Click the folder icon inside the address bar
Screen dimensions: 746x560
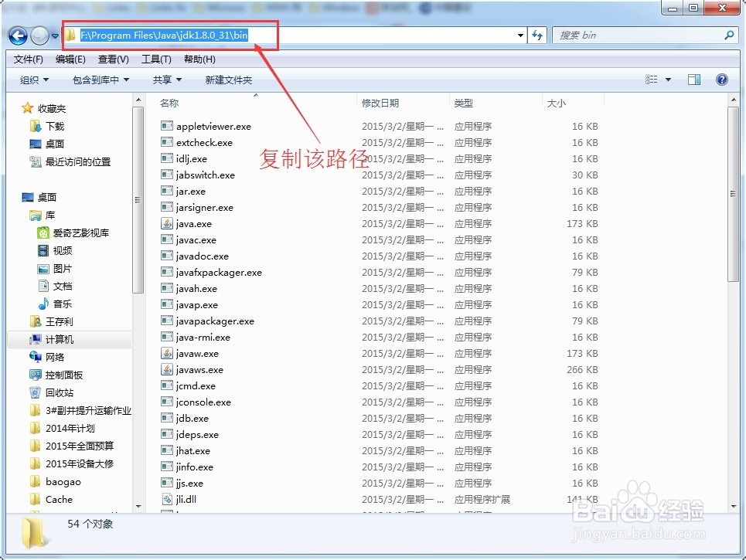point(70,35)
